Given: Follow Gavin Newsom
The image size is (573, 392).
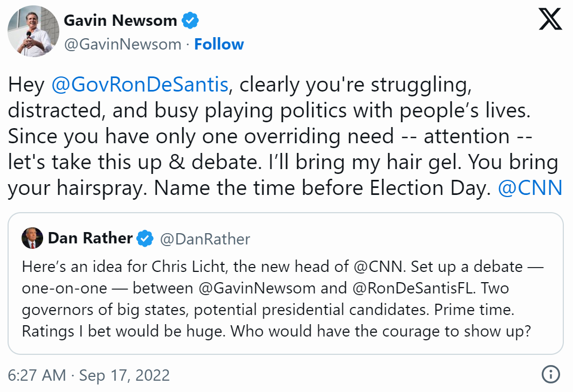Looking at the screenshot, I should pos(219,44).
